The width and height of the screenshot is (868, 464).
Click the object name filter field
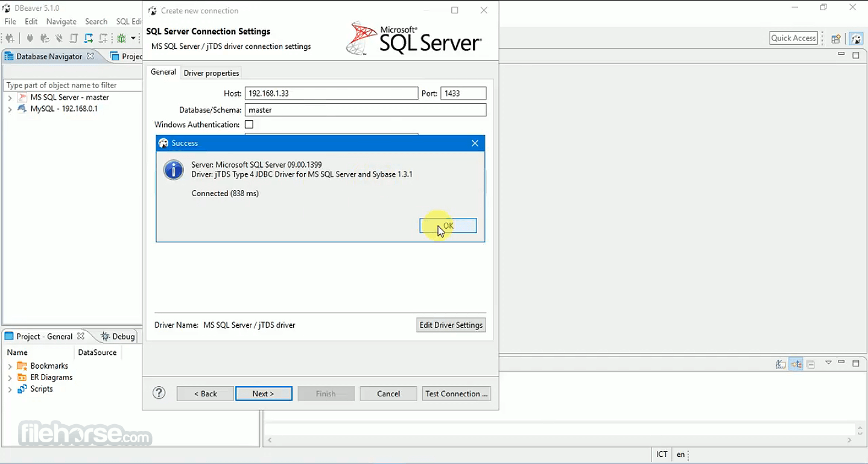[72, 85]
